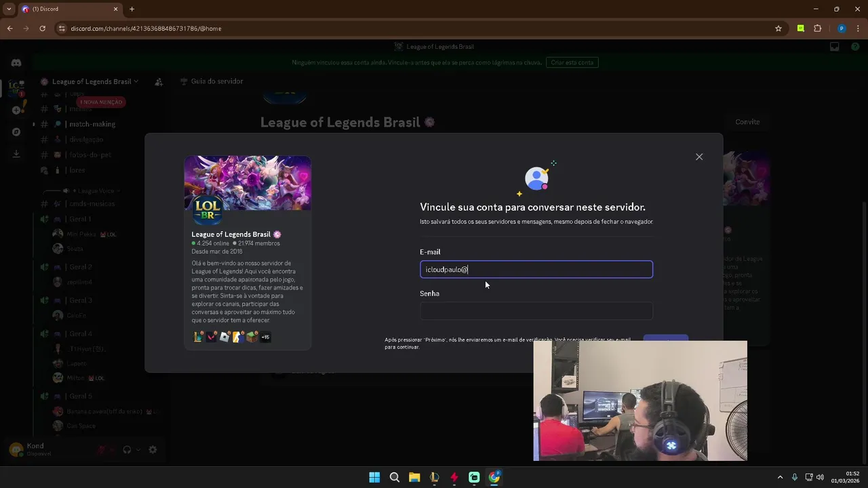Open the lores channel
The image size is (868, 488).
(77, 171)
